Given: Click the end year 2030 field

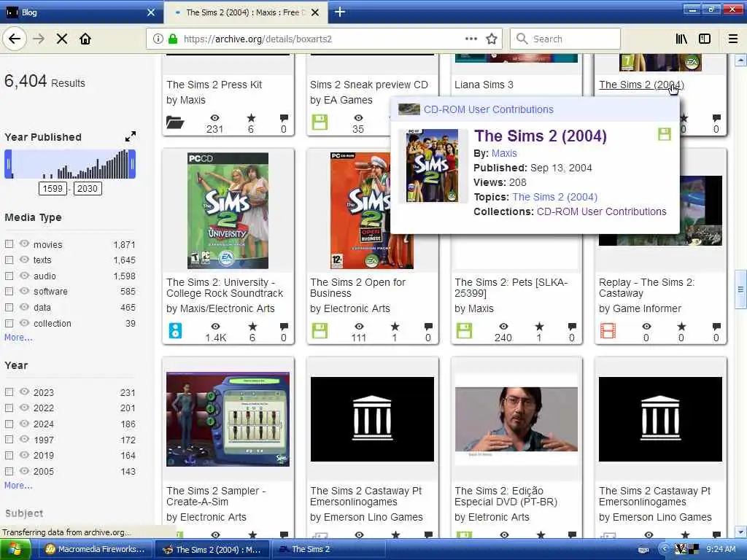Looking at the screenshot, I should click(88, 189).
